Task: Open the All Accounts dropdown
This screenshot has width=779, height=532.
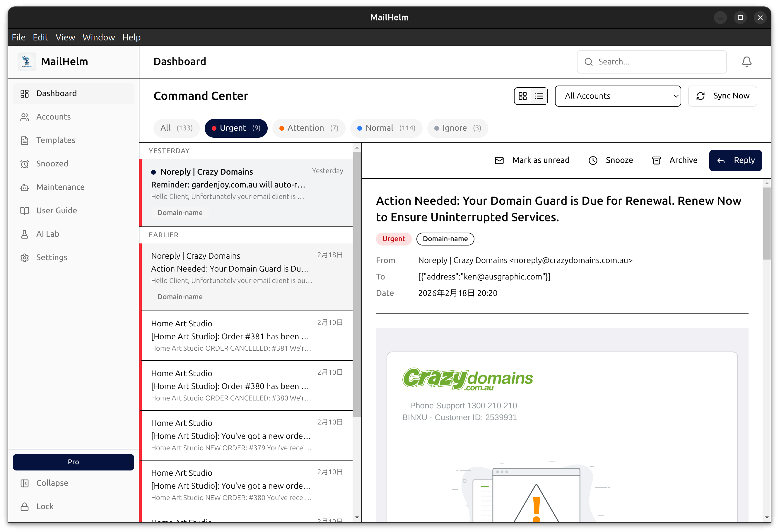Action: pyautogui.click(x=618, y=96)
